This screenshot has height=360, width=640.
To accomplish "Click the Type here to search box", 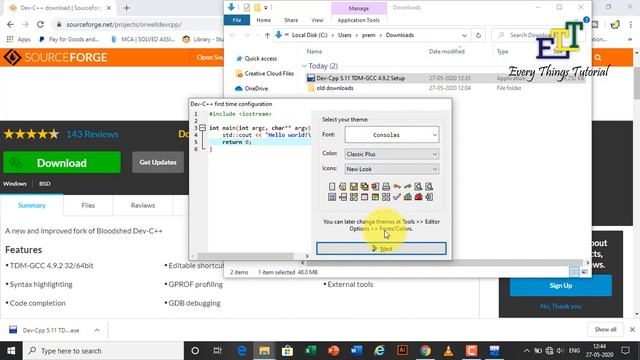I will (x=104, y=351).
